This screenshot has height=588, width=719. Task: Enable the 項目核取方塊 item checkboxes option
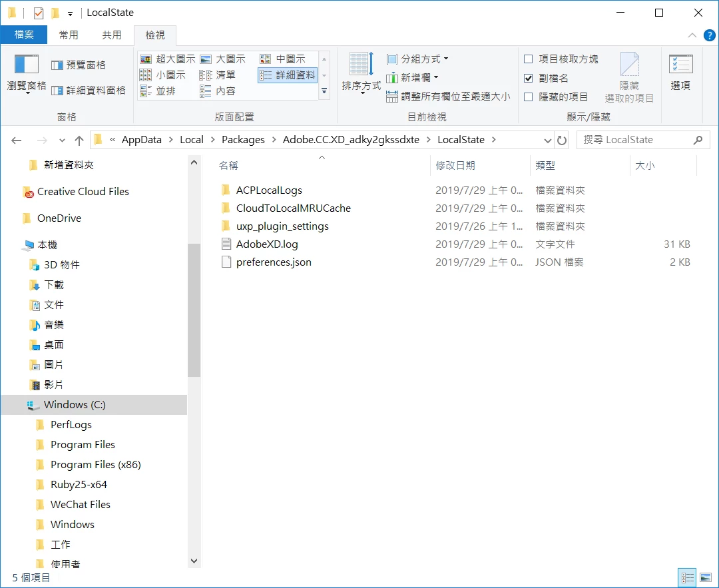(x=528, y=59)
